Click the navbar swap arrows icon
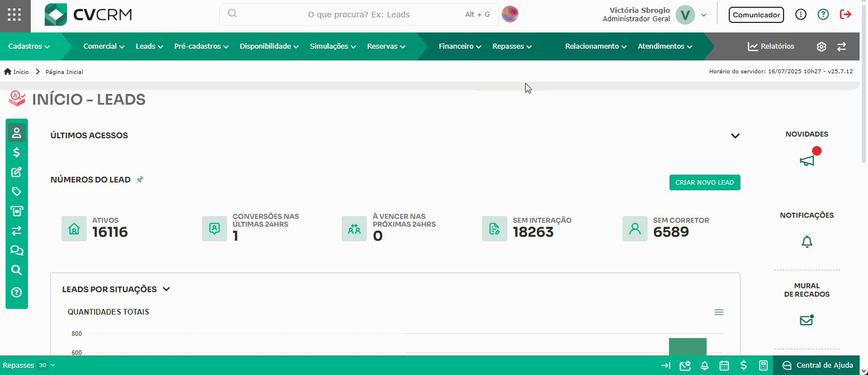 (x=842, y=46)
